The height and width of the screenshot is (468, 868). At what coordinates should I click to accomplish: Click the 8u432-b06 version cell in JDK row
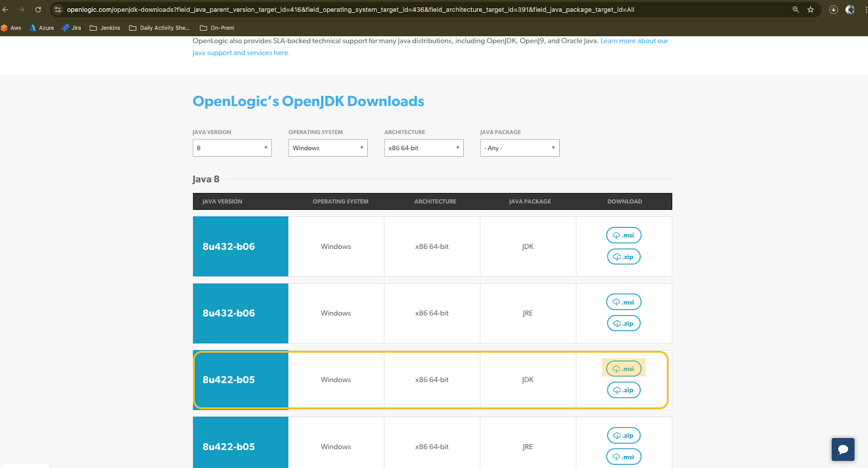(240, 246)
